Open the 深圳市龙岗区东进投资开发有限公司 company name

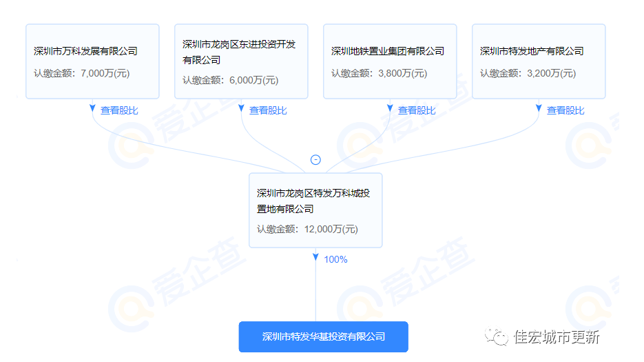click(239, 52)
